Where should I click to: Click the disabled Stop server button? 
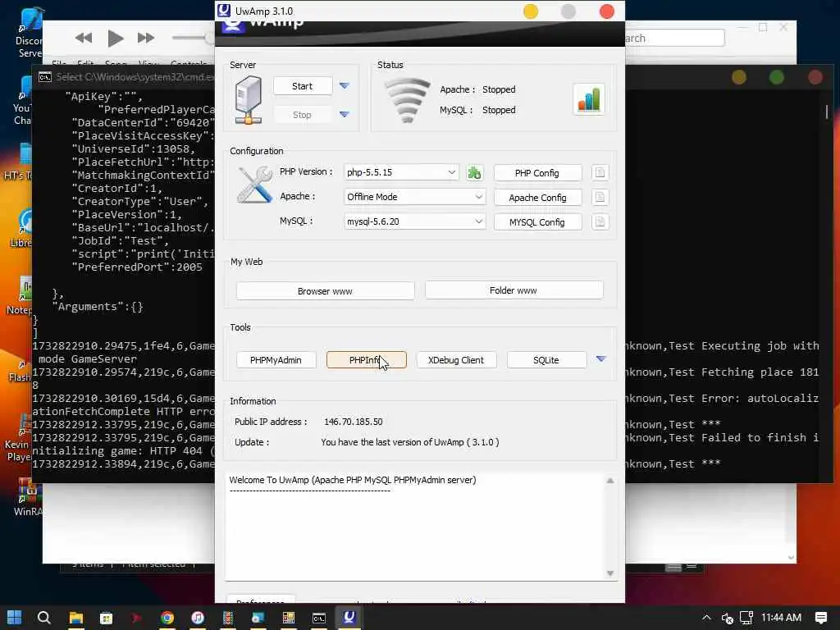pyautogui.click(x=302, y=115)
